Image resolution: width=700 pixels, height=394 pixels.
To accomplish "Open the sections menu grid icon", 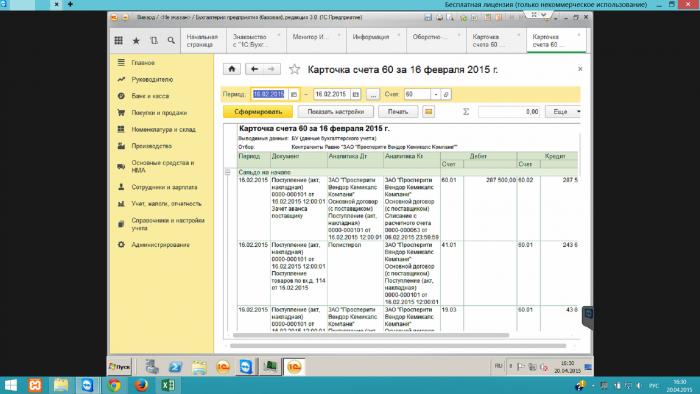I will pyautogui.click(x=118, y=41).
